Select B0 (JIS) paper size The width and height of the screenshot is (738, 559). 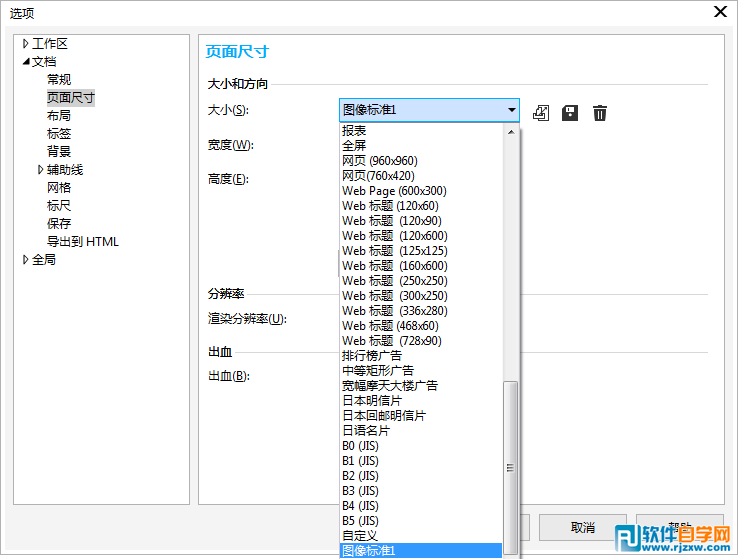point(421,446)
